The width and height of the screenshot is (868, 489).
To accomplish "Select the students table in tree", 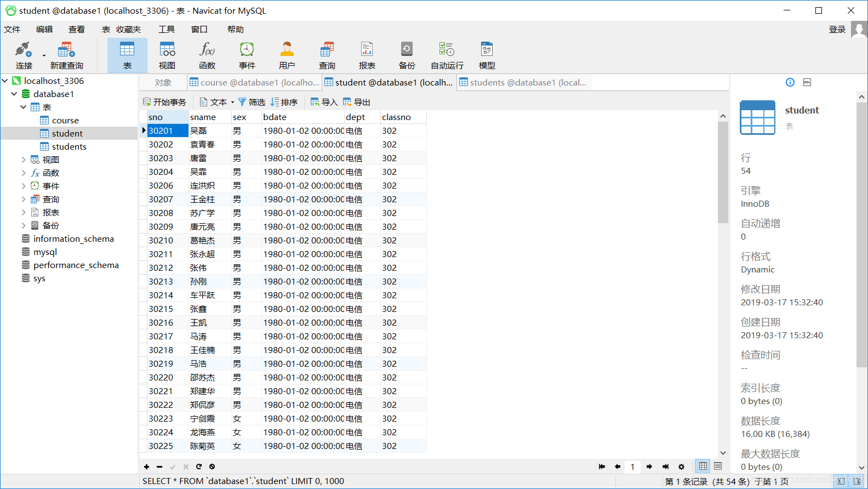I will (69, 146).
